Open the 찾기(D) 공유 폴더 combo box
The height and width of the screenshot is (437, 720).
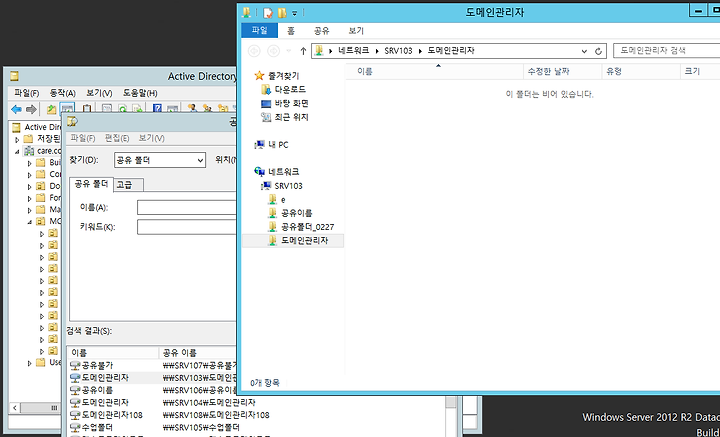tap(159, 160)
